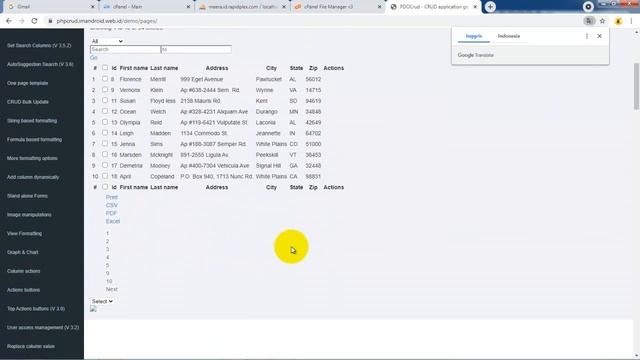The height and width of the screenshot is (360, 640).
Task: Open User access management sidebar item
Action: point(43,327)
